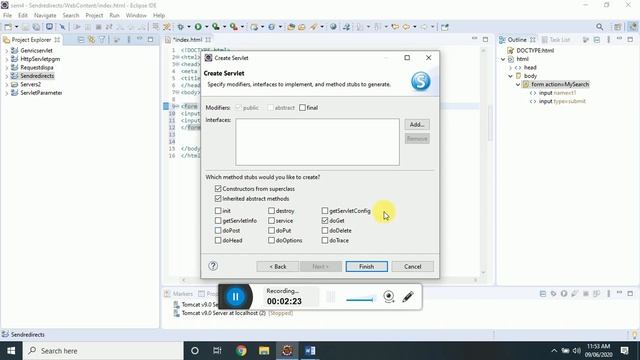Open Word from the taskbar
The image size is (640, 360).
point(310,351)
